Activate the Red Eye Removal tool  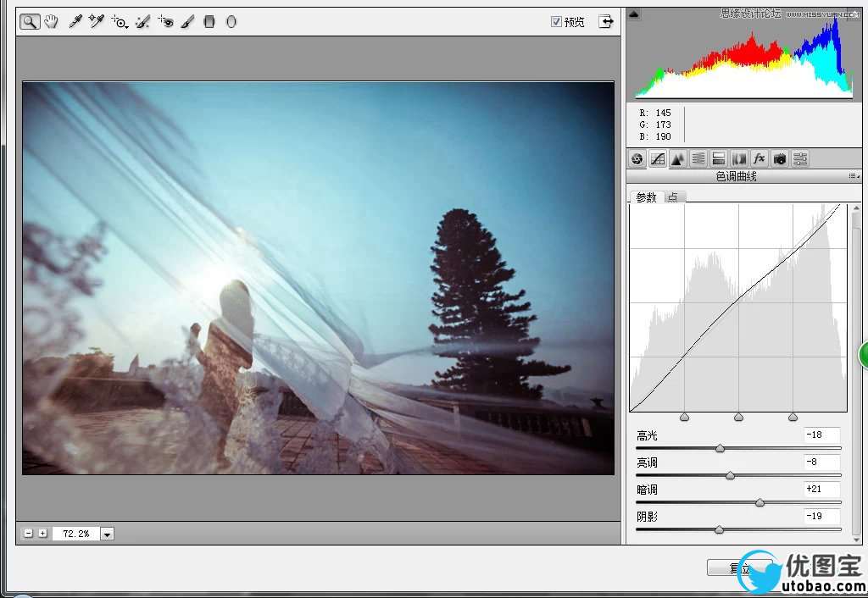pyautogui.click(x=165, y=22)
